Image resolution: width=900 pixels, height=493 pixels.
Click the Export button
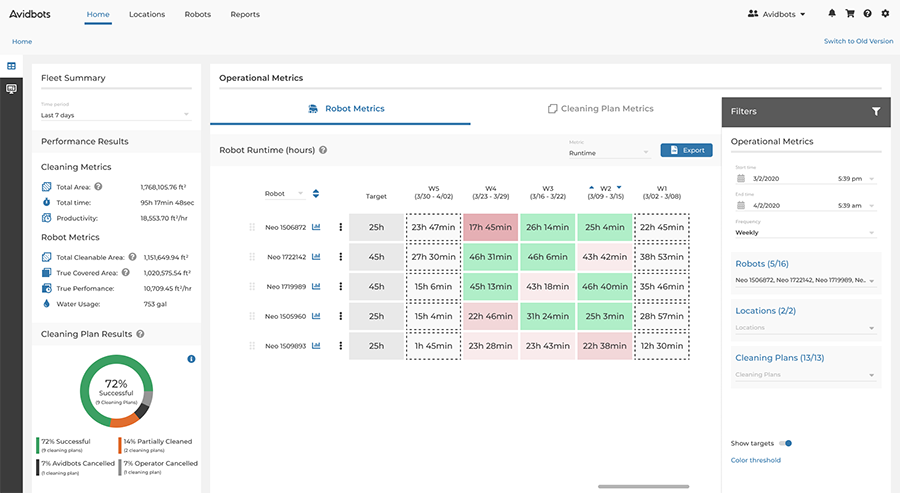tap(686, 150)
